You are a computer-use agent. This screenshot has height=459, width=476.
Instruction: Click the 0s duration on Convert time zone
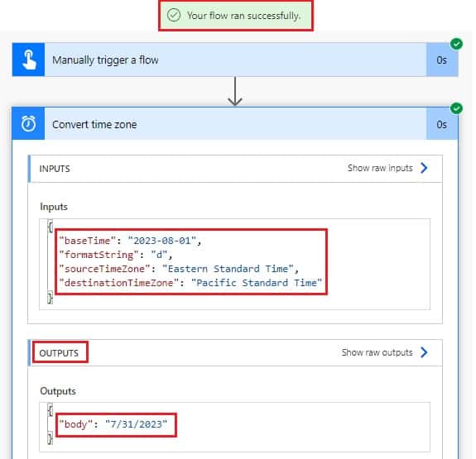click(442, 125)
